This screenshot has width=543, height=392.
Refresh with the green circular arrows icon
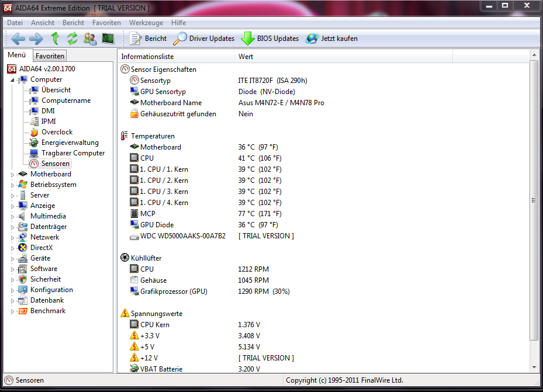pyautogui.click(x=72, y=39)
